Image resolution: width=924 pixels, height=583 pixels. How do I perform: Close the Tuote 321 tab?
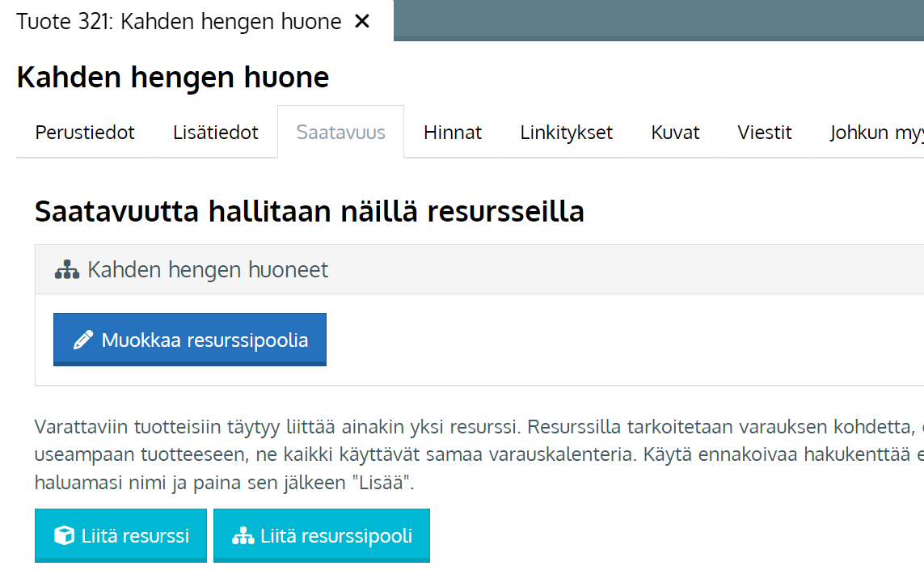(362, 22)
